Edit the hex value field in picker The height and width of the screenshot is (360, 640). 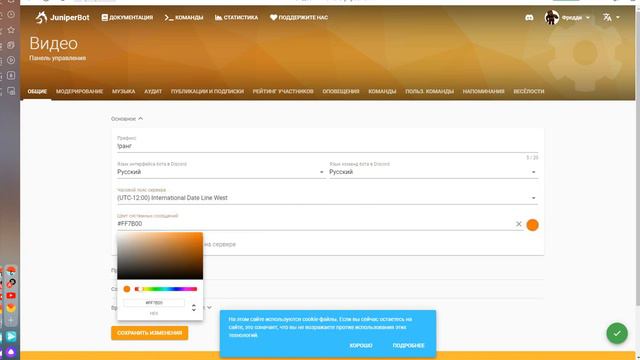pyautogui.click(x=154, y=303)
